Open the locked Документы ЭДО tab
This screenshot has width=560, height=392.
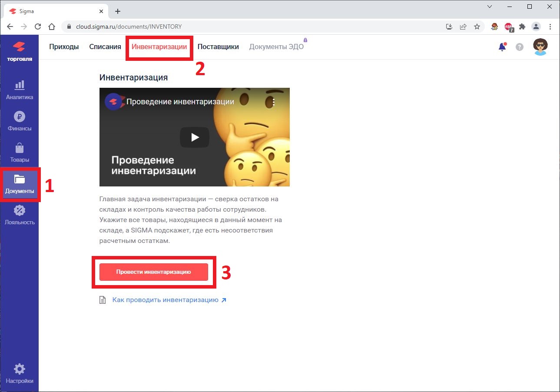[x=277, y=47]
